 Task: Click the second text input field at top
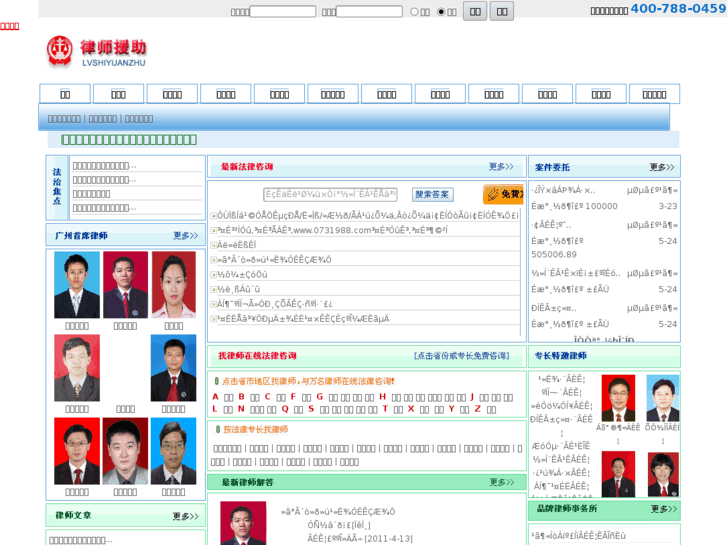coord(369,12)
